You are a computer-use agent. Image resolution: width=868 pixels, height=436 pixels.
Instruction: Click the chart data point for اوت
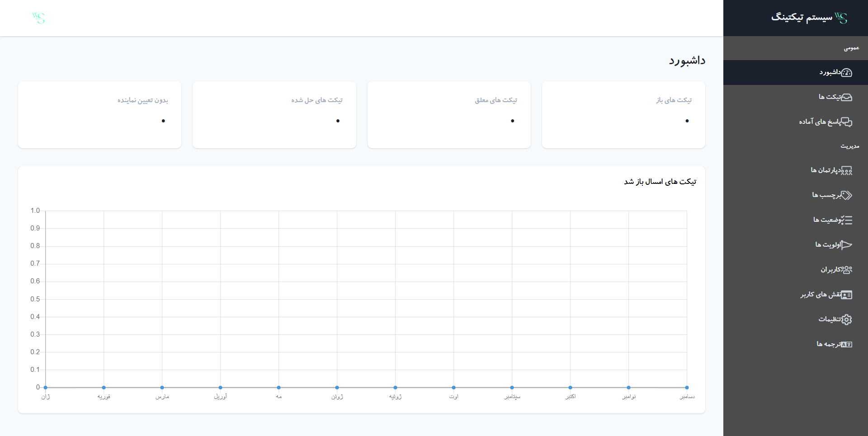pos(454,388)
